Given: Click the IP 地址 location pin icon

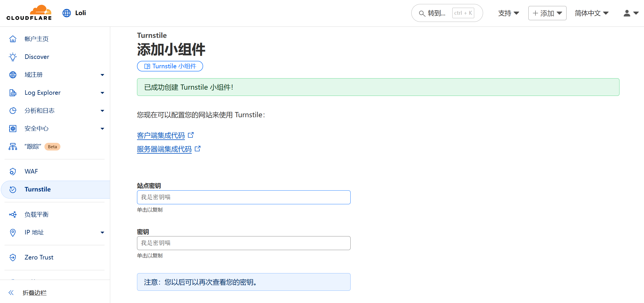Looking at the screenshot, I should (13, 232).
